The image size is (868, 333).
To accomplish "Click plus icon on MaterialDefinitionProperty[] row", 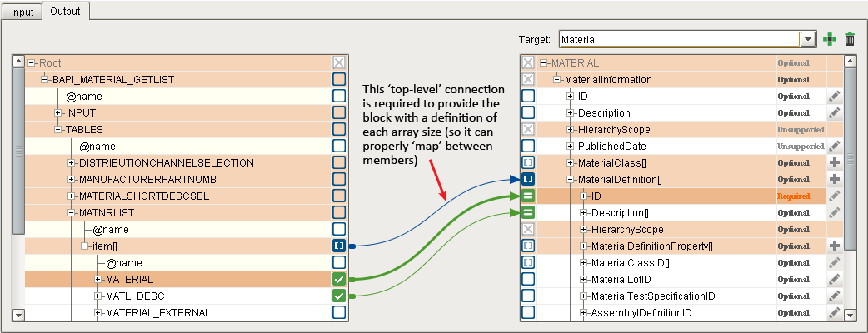I will coord(835,246).
